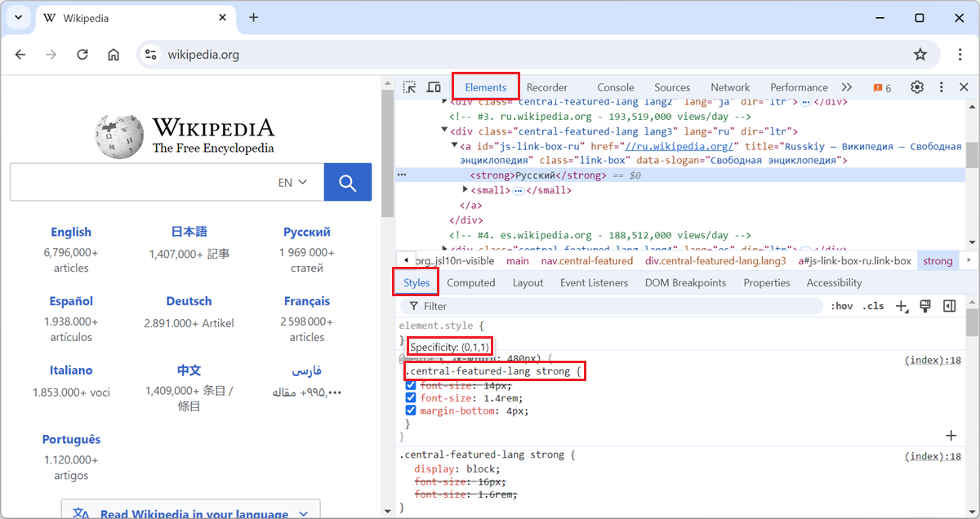
Task: Click the Styles Filter input field
Action: pyautogui.click(x=611, y=306)
